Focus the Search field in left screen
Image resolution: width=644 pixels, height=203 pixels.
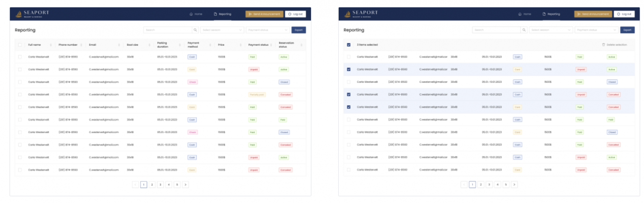point(168,30)
